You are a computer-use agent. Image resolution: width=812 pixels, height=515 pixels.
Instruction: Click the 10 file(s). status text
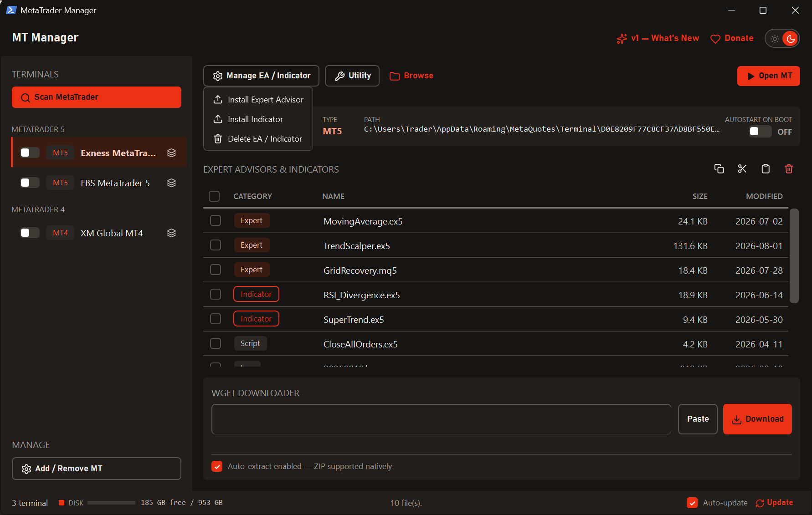coord(406,503)
